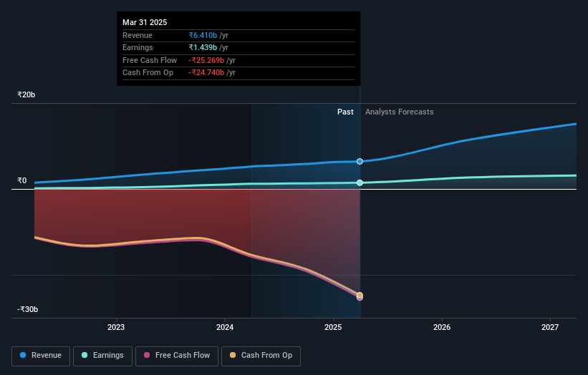Click the tooltip Cash From Op row label
The width and height of the screenshot is (588, 375).
pos(148,73)
